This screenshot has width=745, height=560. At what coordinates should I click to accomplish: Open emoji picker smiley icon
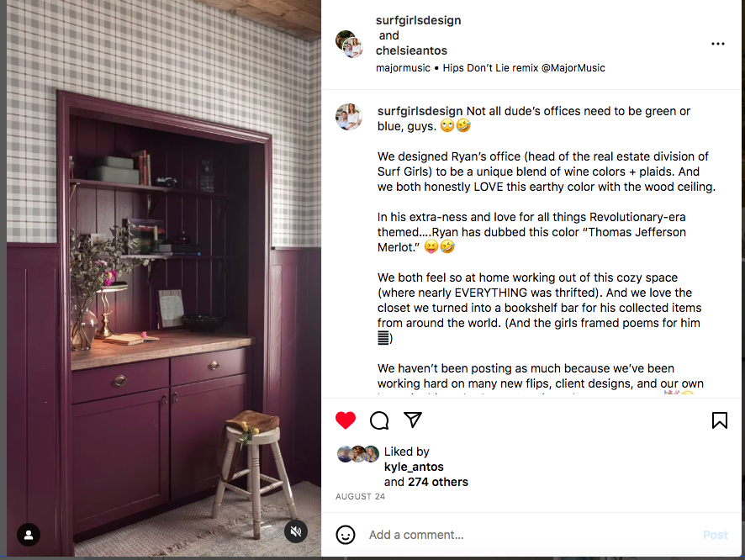pyautogui.click(x=346, y=535)
